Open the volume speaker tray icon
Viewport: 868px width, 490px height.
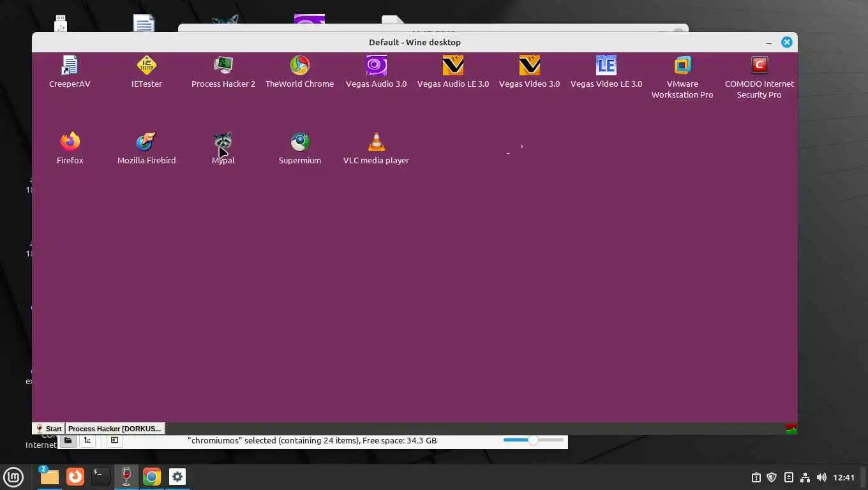tap(821, 477)
